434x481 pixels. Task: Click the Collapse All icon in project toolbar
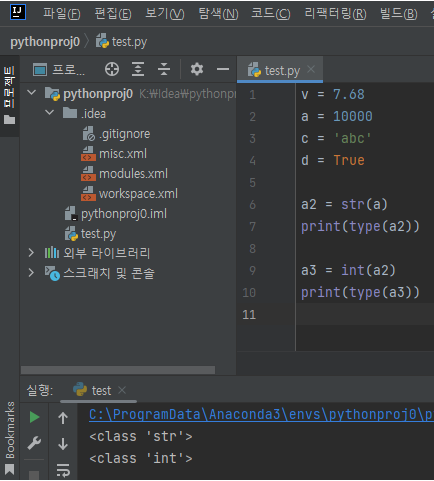[164, 69]
